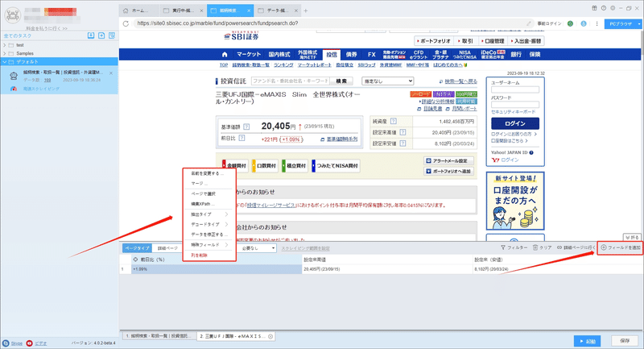Click the gift icon in title bar
Screen dimensions: 644x349
point(594,8)
